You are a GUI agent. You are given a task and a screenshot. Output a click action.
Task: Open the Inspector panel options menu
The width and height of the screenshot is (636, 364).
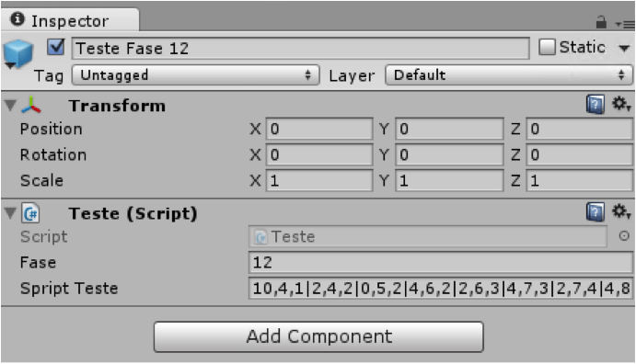click(625, 24)
